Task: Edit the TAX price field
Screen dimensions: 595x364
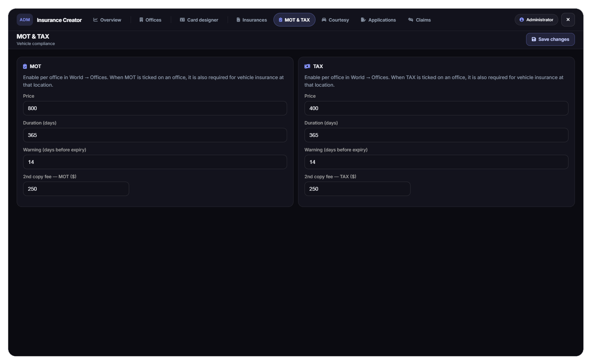Action: 436,108
